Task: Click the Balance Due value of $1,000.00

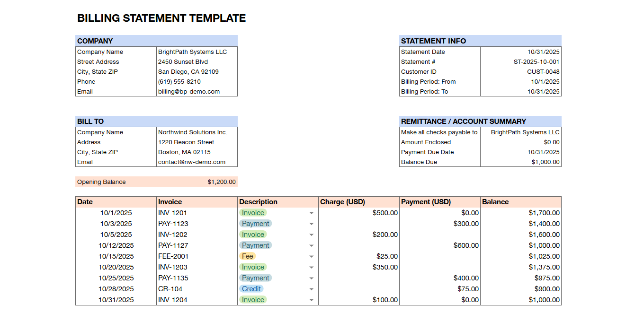Action: point(545,162)
